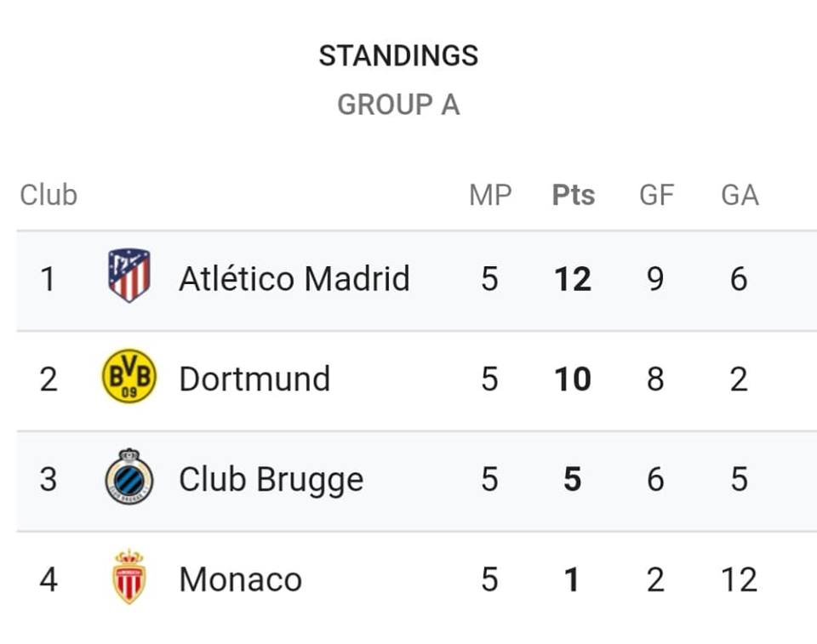817x644 pixels.
Task: Click Dortmund's 10 points value
Action: (x=573, y=379)
